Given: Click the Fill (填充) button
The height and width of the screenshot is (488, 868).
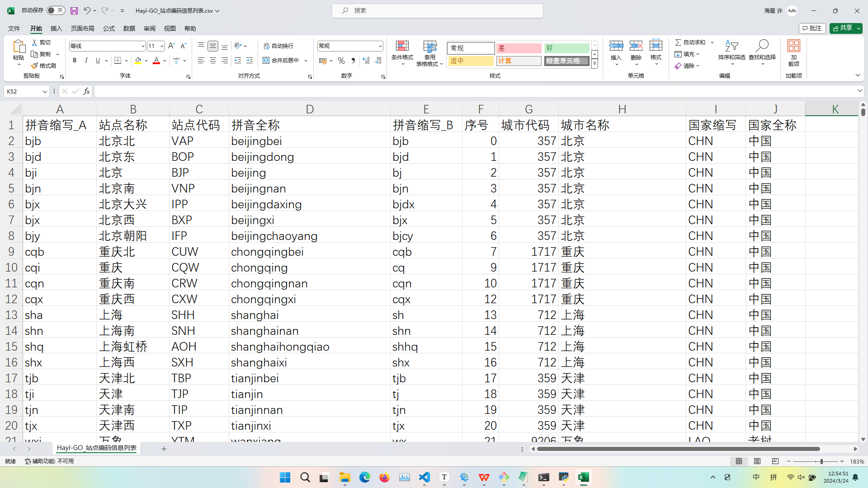Looking at the screenshot, I should (x=687, y=54).
